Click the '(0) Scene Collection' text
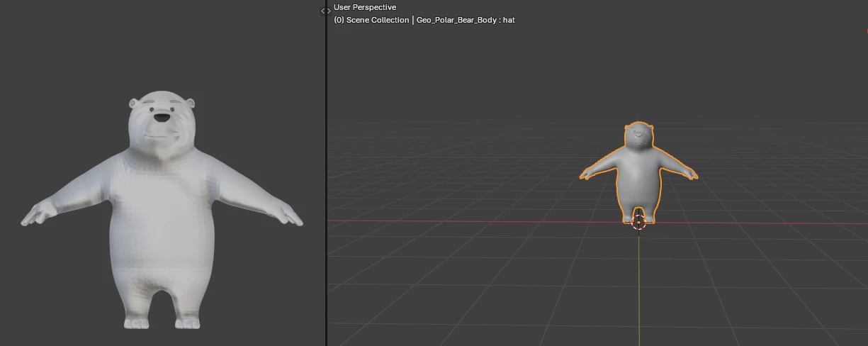The image size is (868, 346). click(371, 20)
